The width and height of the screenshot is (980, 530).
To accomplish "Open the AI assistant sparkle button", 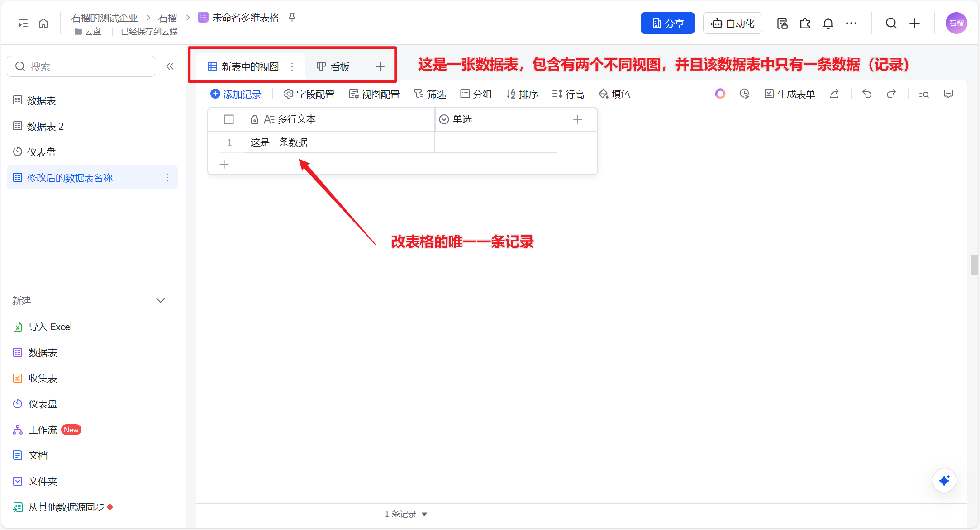I will (x=944, y=480).
